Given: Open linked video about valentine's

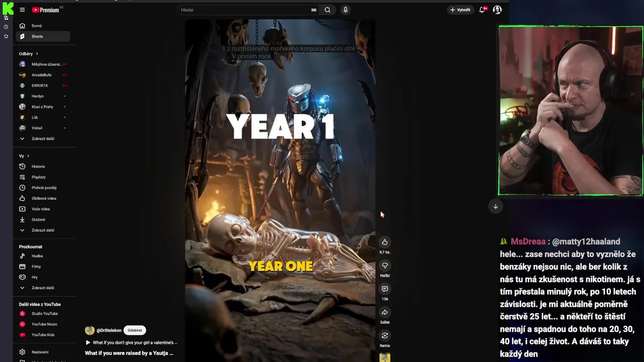Looking at the screenshot, I should coord(131,342).
